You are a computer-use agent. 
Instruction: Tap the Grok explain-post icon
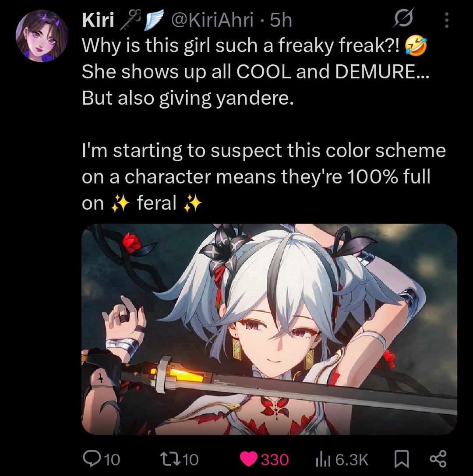tap(404, 20)
